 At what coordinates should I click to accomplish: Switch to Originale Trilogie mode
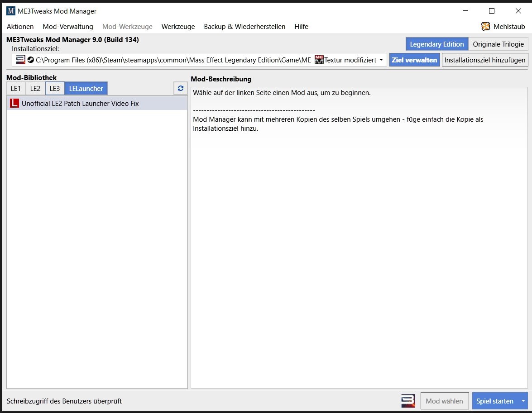point(498,44)
